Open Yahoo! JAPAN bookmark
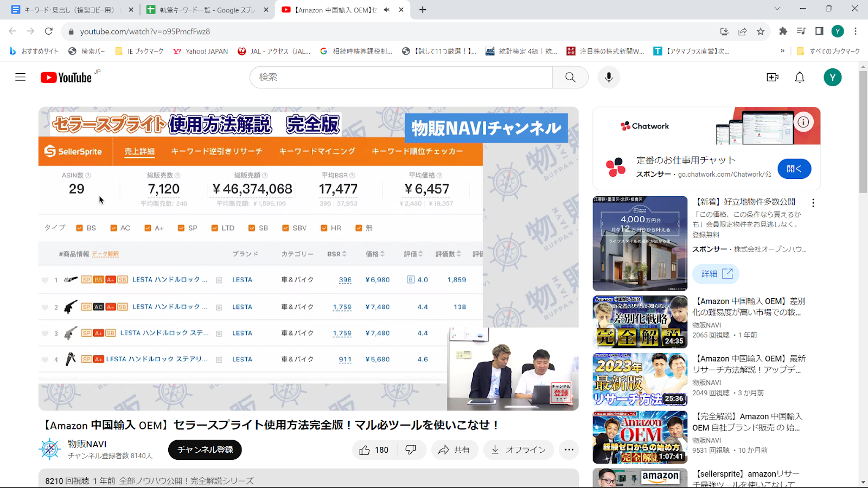The height and width of the screenshot is (488, 868). (200, 51)
